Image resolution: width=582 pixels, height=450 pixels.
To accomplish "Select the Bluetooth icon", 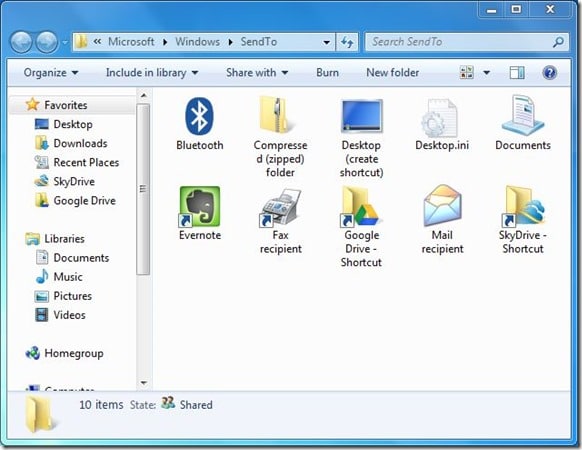I will pos(199,117).
